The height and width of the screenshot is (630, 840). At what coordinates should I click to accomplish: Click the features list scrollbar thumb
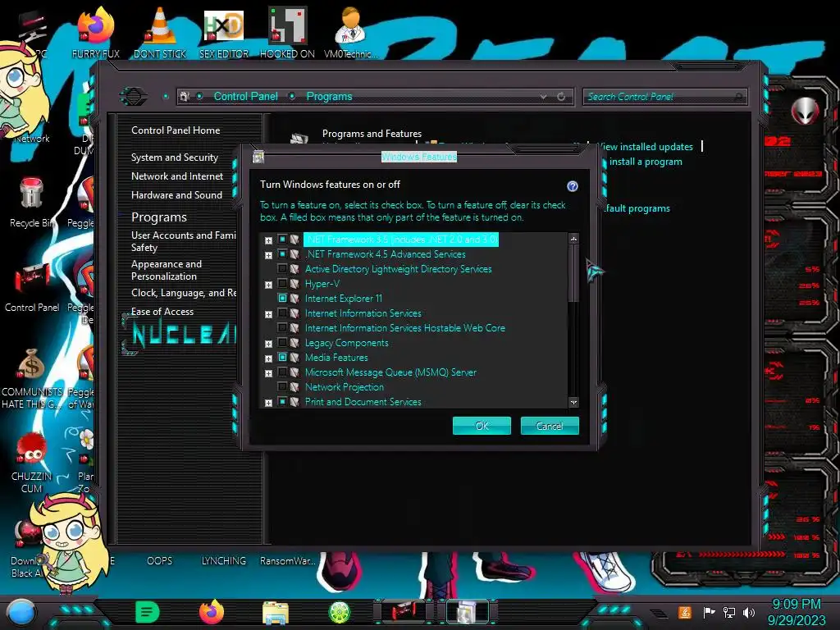(x=573, y=273)
